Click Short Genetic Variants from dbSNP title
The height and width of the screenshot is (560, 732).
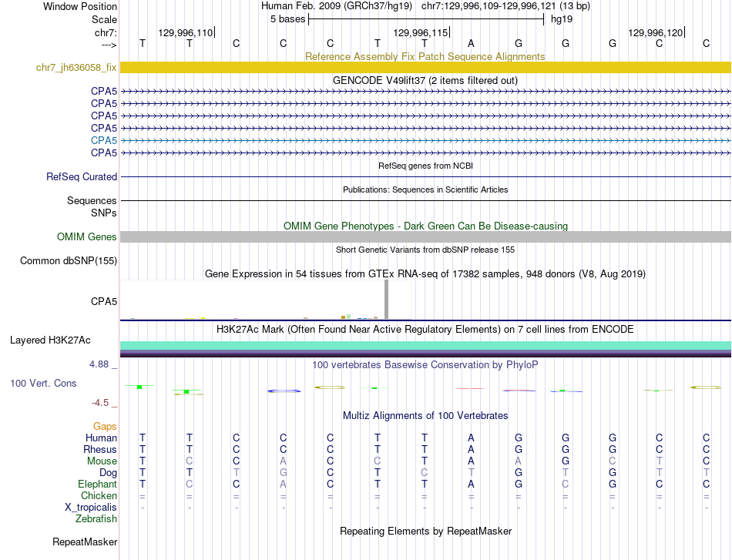[425, 250]
